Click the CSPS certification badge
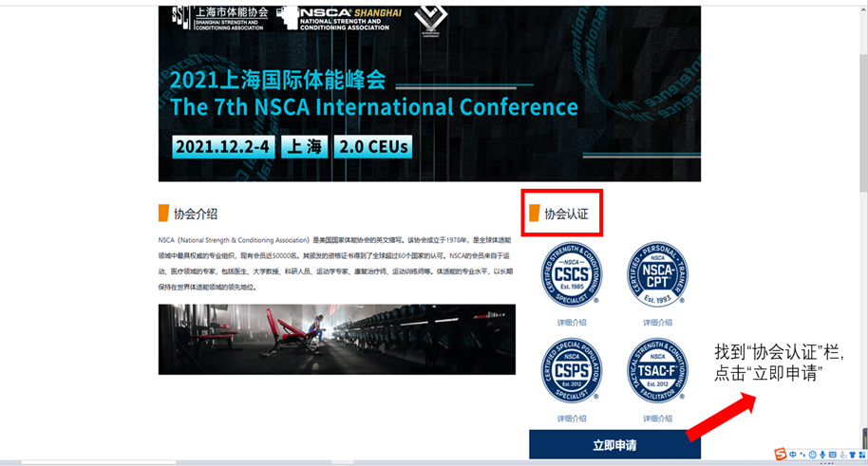This screenshot has height=466, width=868. 572,370
